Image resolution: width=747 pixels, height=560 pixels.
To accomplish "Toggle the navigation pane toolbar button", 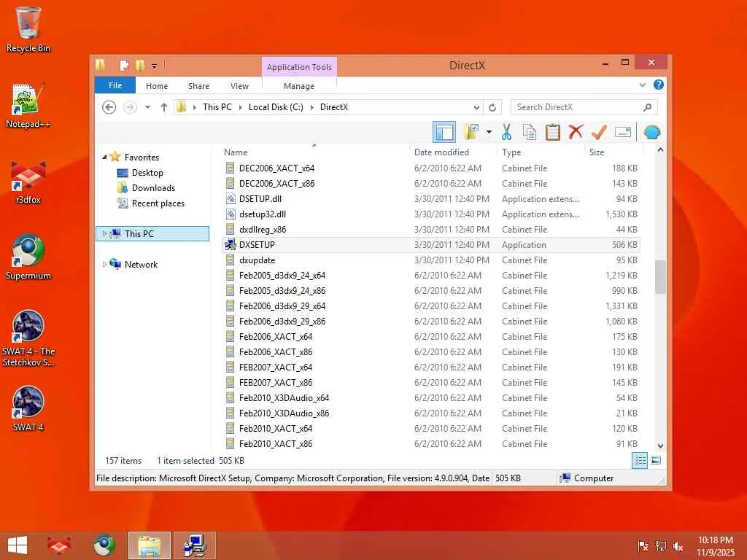I will [444, 132].
